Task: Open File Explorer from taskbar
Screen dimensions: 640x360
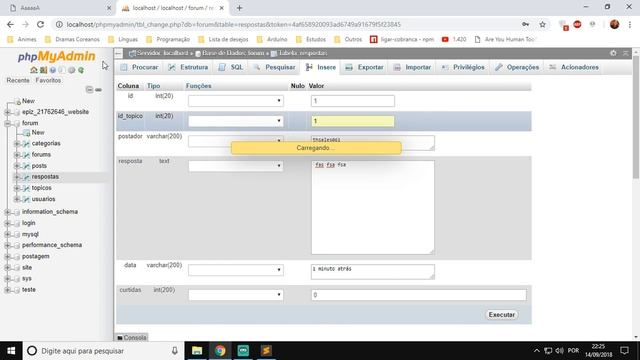Action: (197, 351)
